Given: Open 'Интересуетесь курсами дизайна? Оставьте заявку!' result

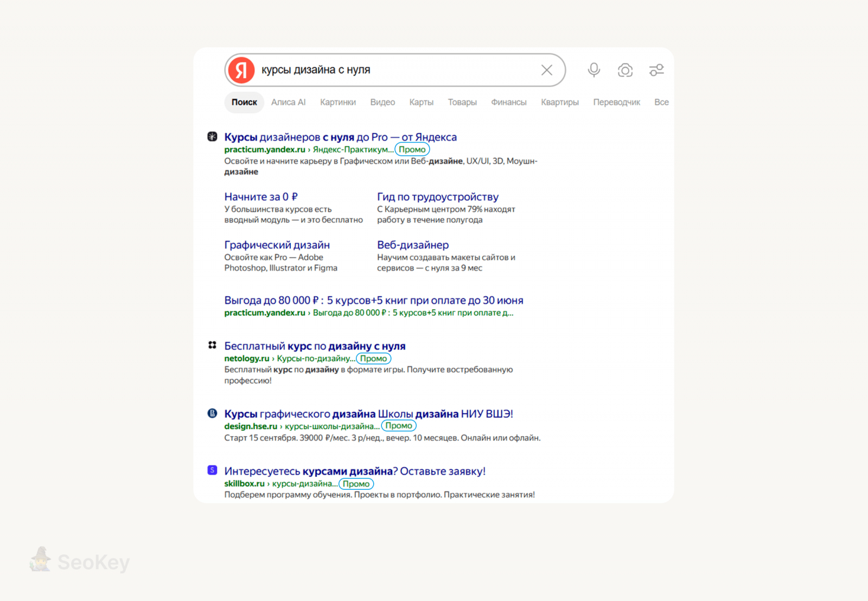Looking at the screenshot, I should 355,471.
